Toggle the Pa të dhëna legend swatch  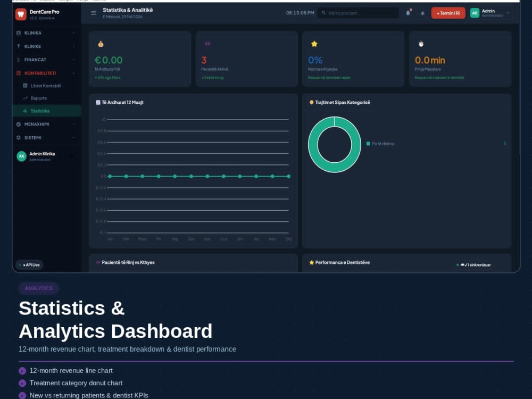(x=368, y=144)
